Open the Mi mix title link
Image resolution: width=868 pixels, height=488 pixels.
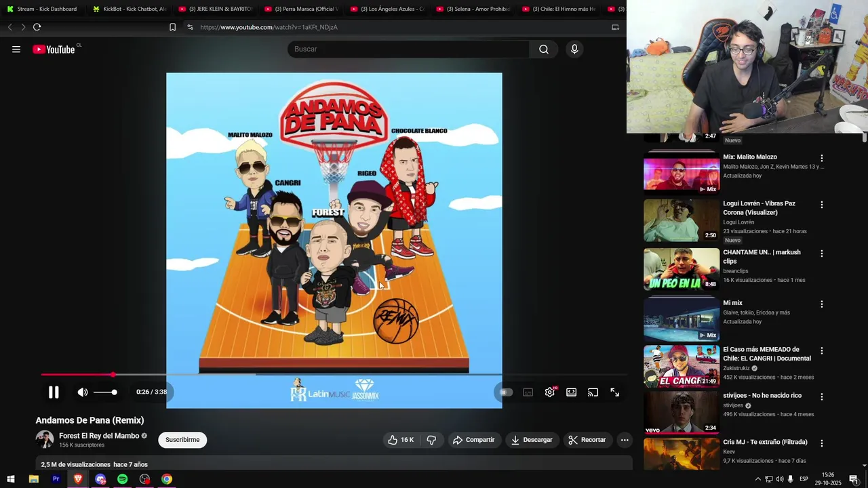732,303
